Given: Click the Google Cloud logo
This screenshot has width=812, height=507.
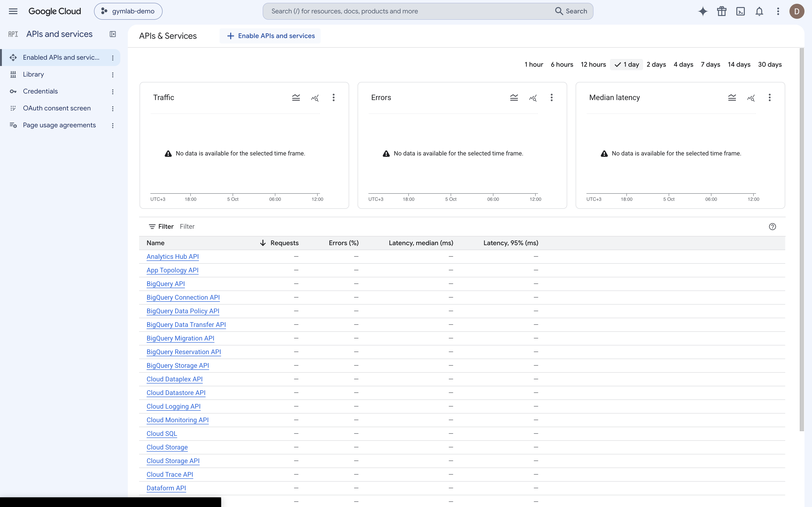Looking at the screenshot, I should click(x=55, y=11).
